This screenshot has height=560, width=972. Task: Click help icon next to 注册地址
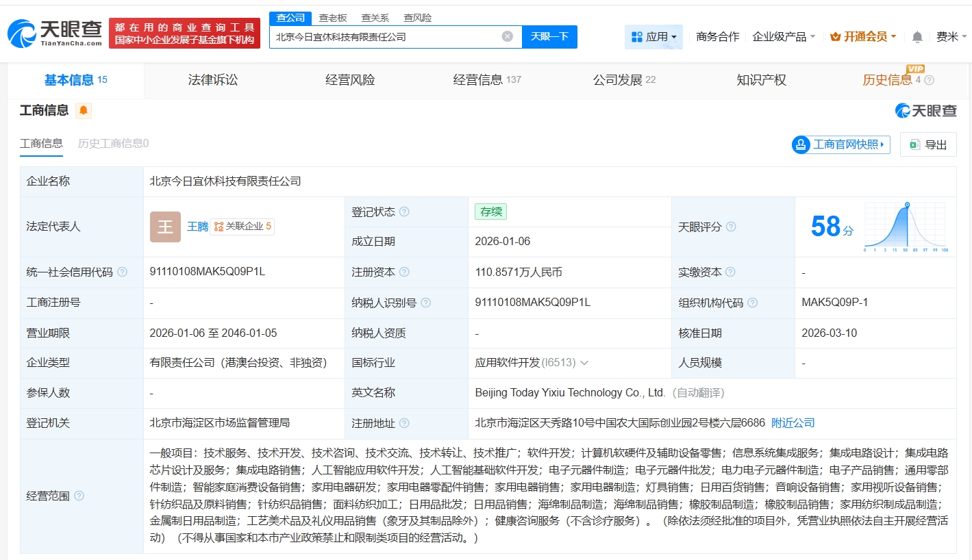(x=404, y=423)
